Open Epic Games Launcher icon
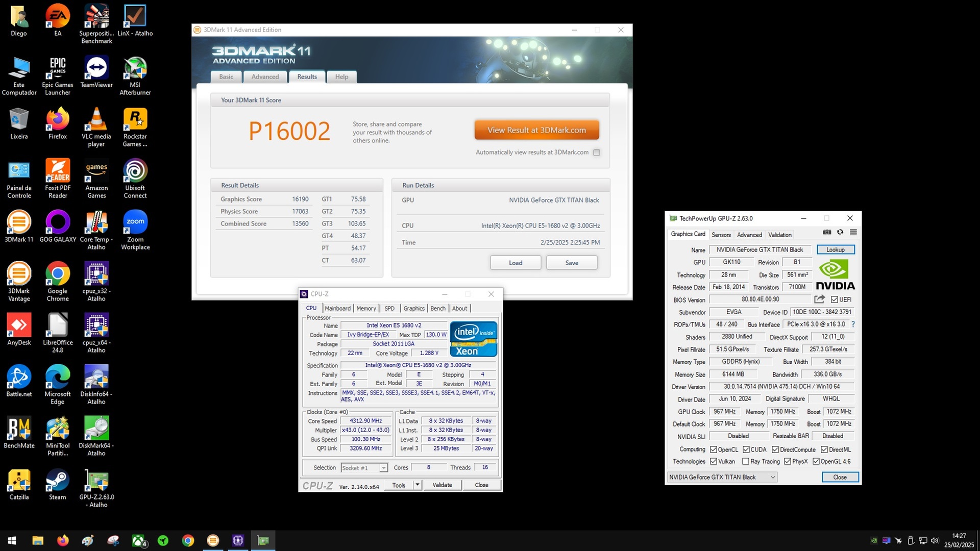Viewport: 980px width, 551px height. 58,76
